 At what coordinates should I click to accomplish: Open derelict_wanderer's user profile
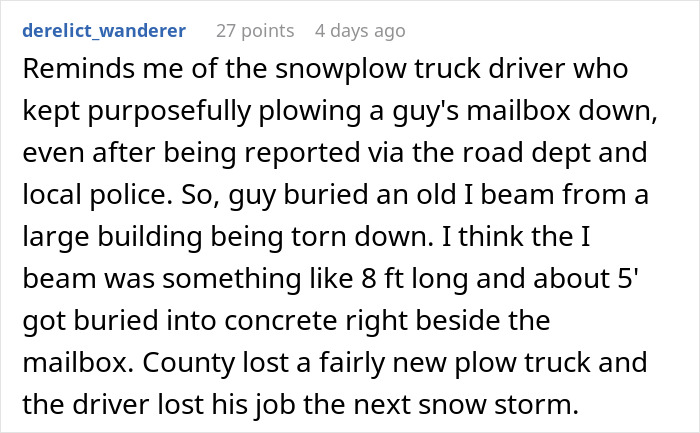(102, 30)
